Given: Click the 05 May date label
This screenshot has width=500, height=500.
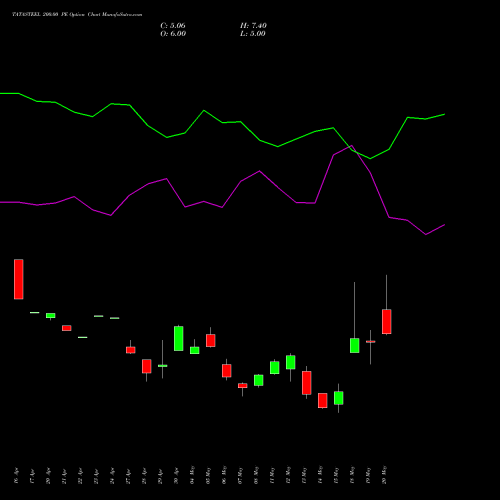Looking at the screenshot, I should tap(209, 475).
